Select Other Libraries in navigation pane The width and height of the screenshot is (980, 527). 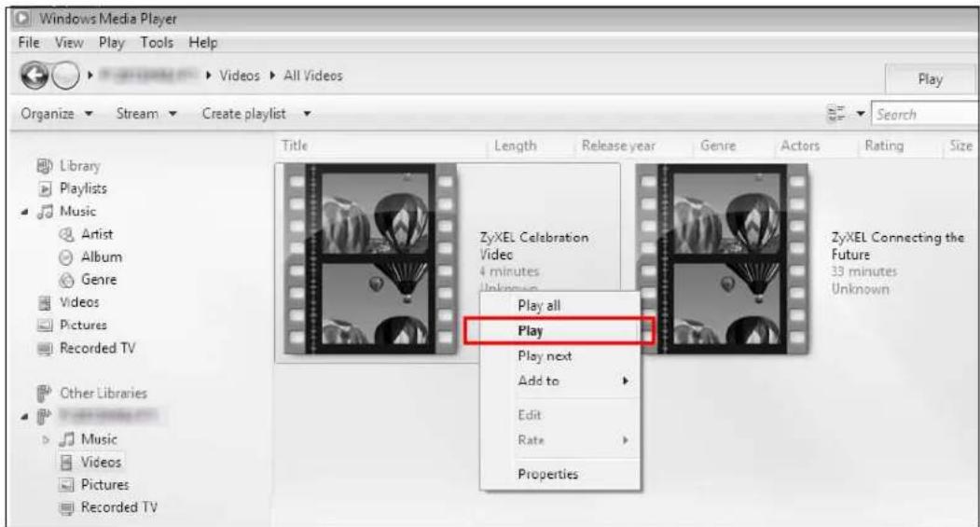pos(104,394)
